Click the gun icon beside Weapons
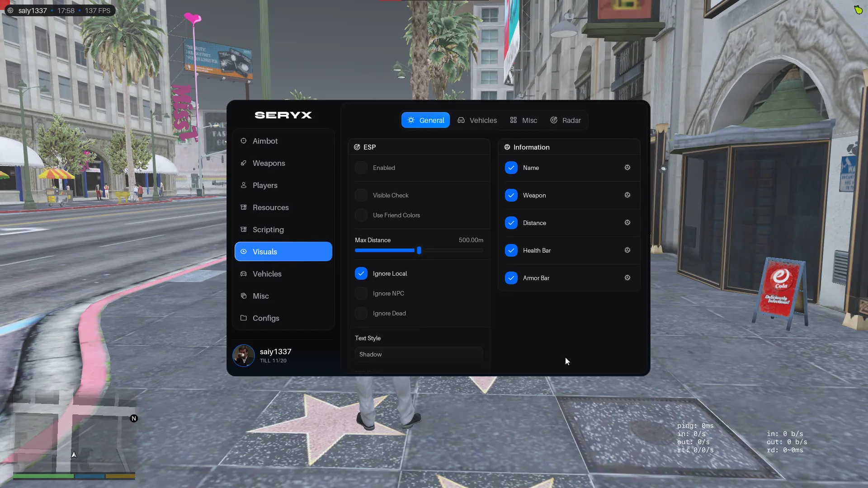The image size is (868, 488). 244,163
